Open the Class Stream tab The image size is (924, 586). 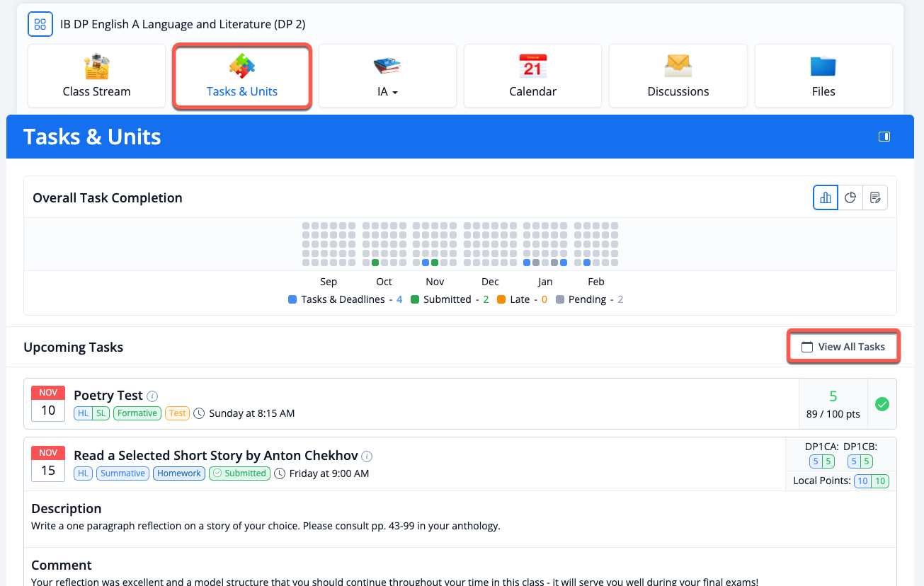(96, 76)
